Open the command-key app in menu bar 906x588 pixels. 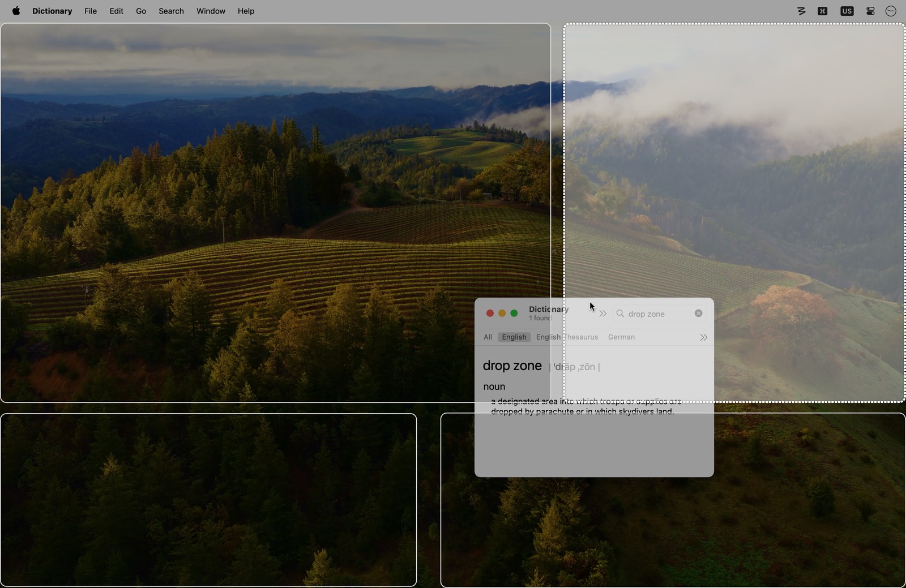pyautogui.click(x=823, y=11)
